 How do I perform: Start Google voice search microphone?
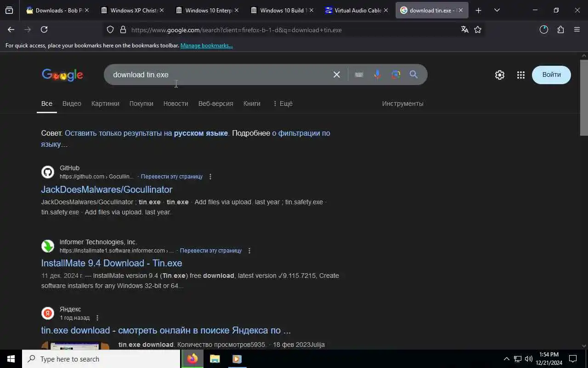coord(377,75)
